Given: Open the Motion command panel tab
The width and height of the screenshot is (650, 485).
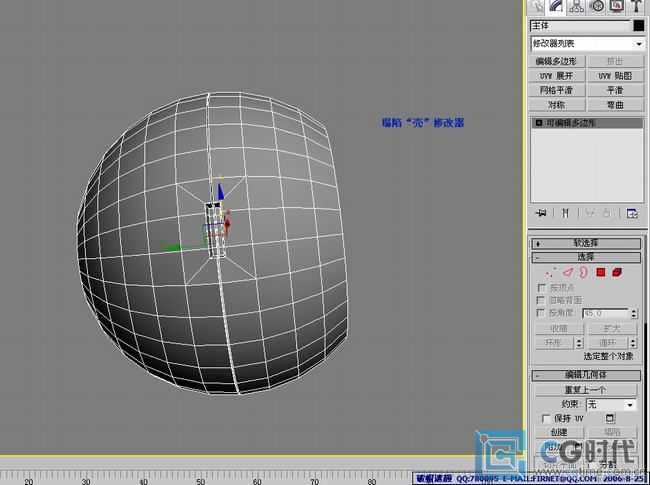Looking at the screenshot, I should coord(597,6).
